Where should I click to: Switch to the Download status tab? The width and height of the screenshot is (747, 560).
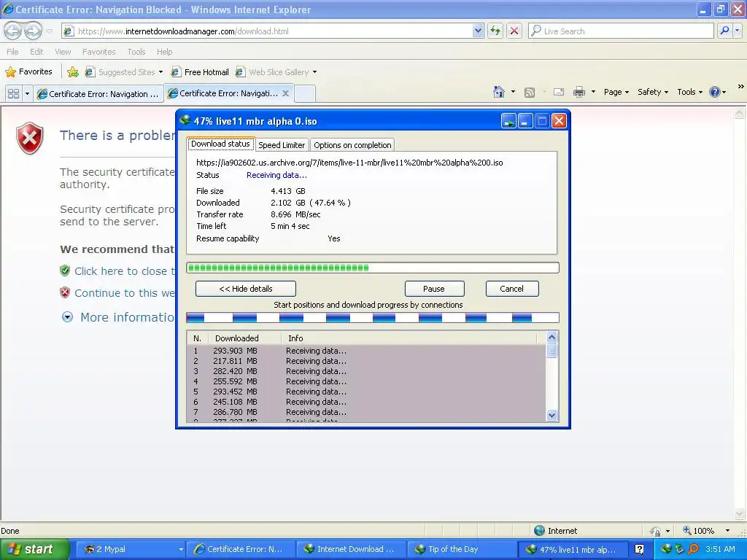click(220, 144)
